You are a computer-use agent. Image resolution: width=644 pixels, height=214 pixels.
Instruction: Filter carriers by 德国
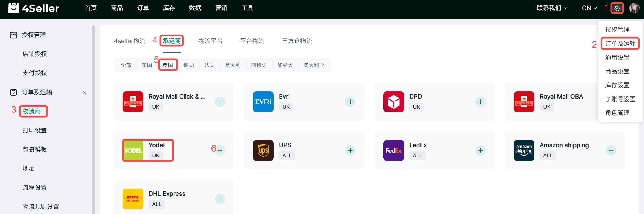pos(188,65)
